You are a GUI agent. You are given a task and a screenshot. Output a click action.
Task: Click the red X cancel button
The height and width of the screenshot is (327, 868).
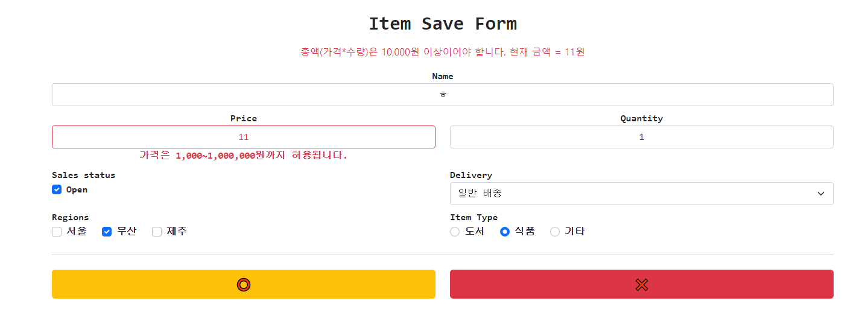[642, 284]
